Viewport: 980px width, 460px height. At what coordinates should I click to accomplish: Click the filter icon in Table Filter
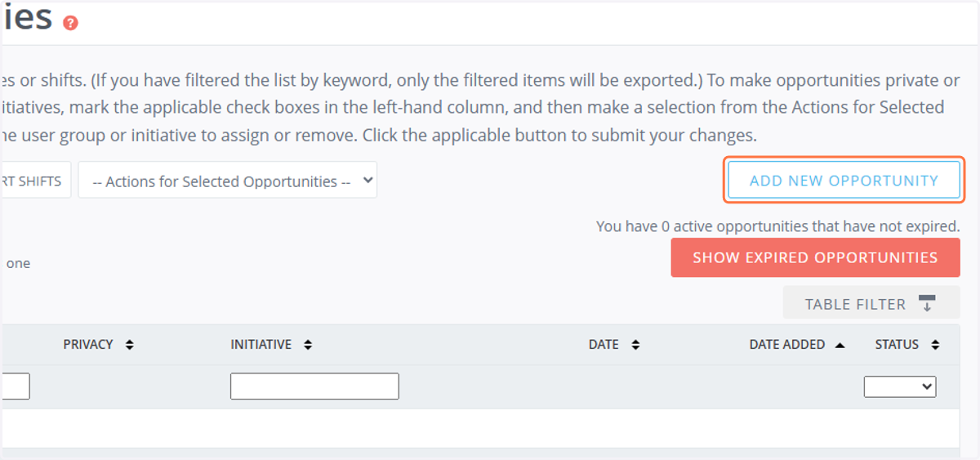tap(927, 303)
